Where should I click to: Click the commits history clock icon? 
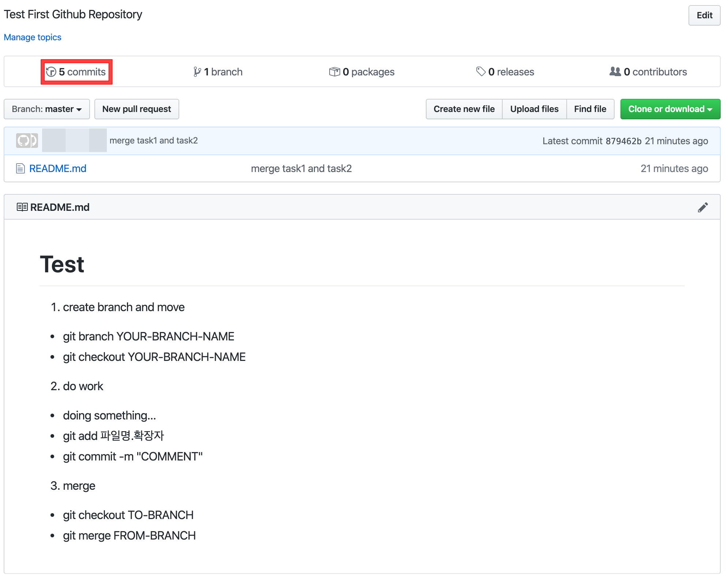[51, 72]
